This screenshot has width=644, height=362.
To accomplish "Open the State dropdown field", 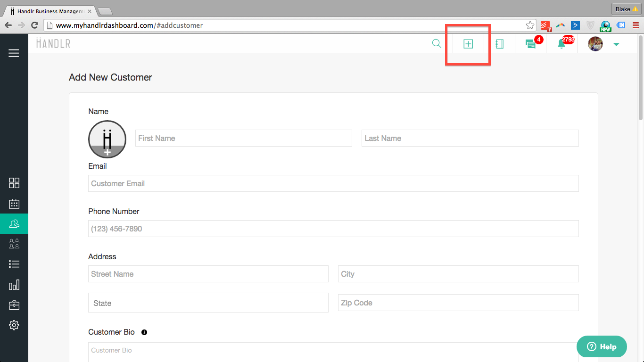I will (208, 303).
